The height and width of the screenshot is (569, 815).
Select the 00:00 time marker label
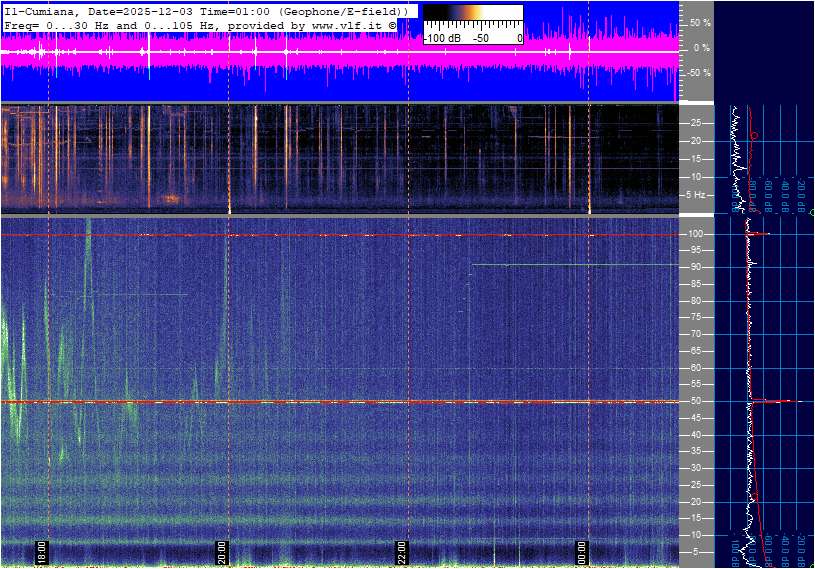click(x=582, y=552)
